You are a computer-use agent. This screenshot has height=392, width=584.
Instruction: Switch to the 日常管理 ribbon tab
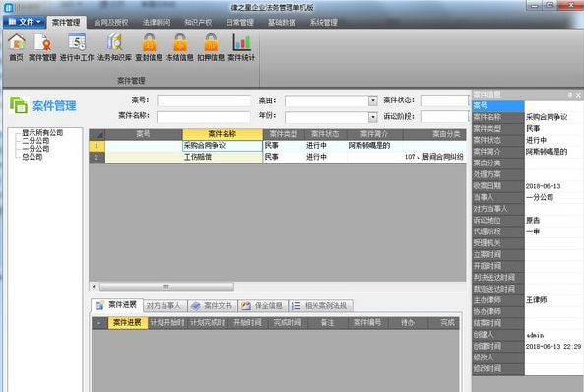coord(240,23)
